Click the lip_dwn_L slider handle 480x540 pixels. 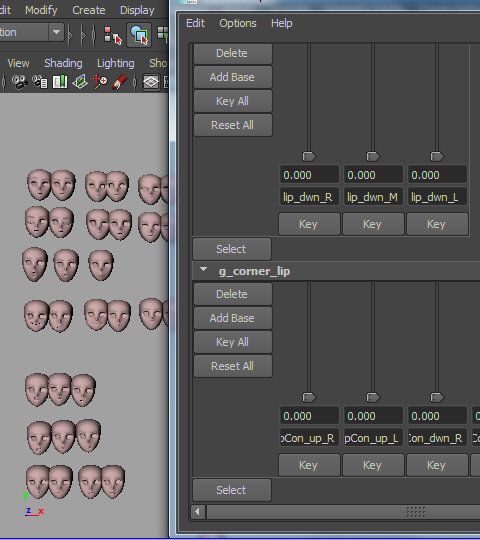click(x=437, y=156)
